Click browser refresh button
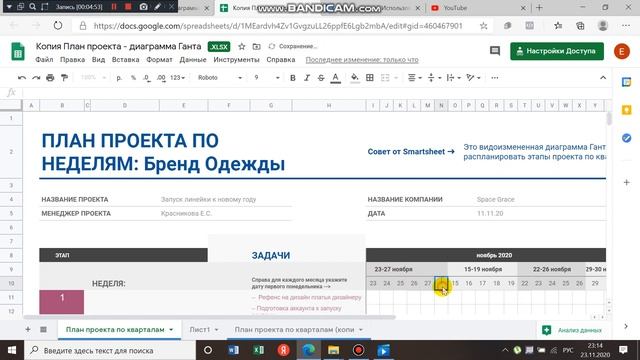The image size is (640, 360). pos(58,26)
